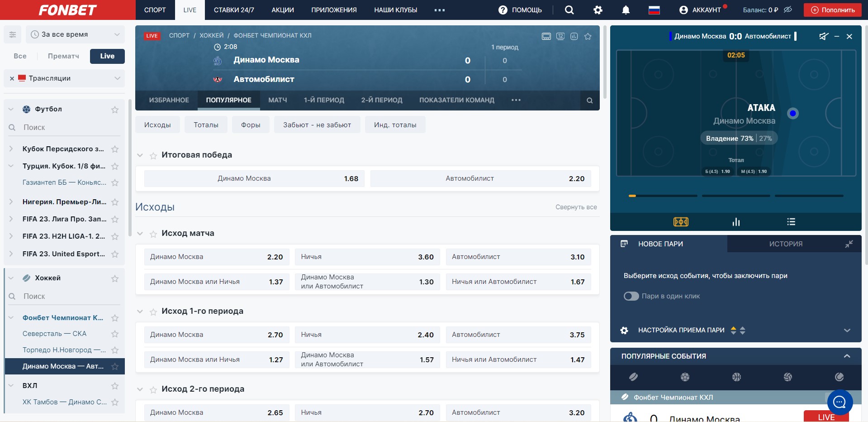Remove the Трансляции filter with the X
The height and width of the screenshot is (422, 868).
(12, 78)
